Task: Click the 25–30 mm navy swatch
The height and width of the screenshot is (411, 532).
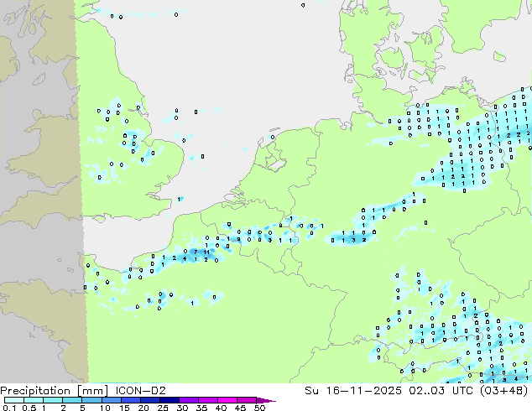Action: coord(170,400)
